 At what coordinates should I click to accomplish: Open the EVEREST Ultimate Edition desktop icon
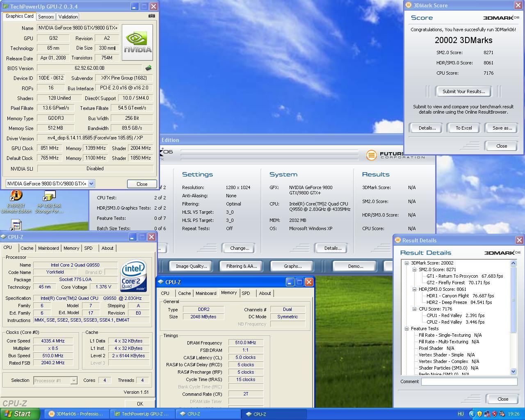(16, 202)
